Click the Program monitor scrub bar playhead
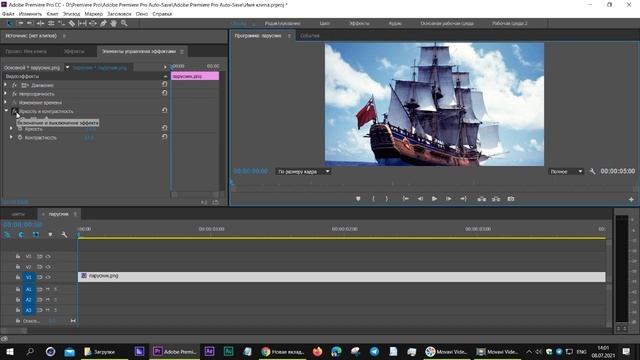640x360 pixels. click(x=232, y=183)
